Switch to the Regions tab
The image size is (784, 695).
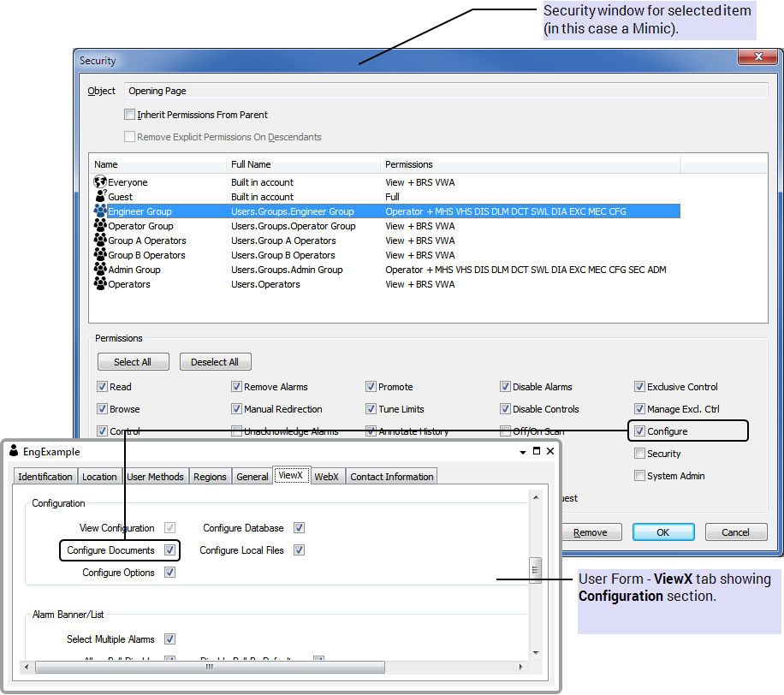(x=210, y=477)
